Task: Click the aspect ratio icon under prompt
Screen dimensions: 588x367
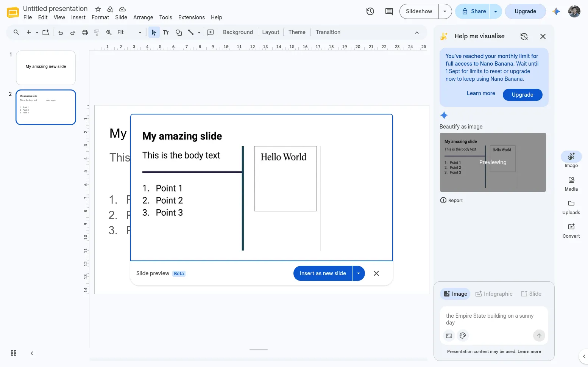Action: tap(449, 336)
